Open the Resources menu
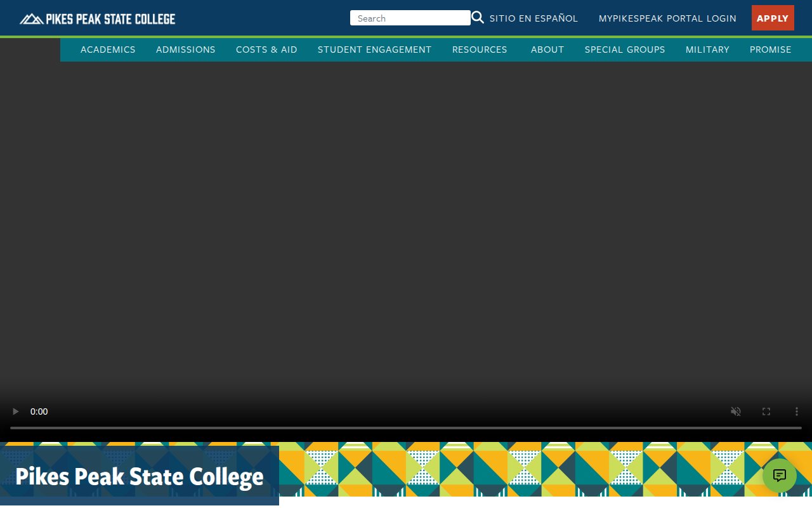Viewport: 812px width, 508px height. tap(480, 50)
